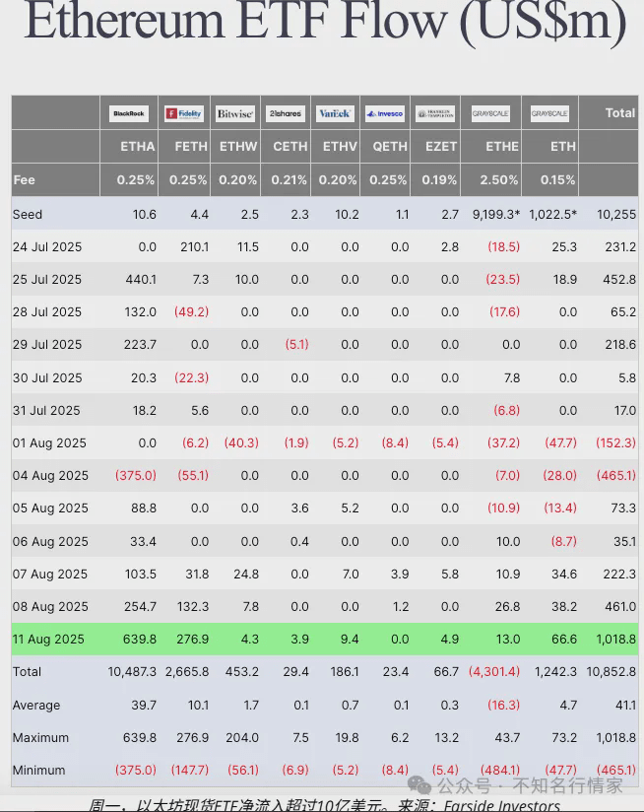Click the BlackRock logo in header

pos(129,113)
